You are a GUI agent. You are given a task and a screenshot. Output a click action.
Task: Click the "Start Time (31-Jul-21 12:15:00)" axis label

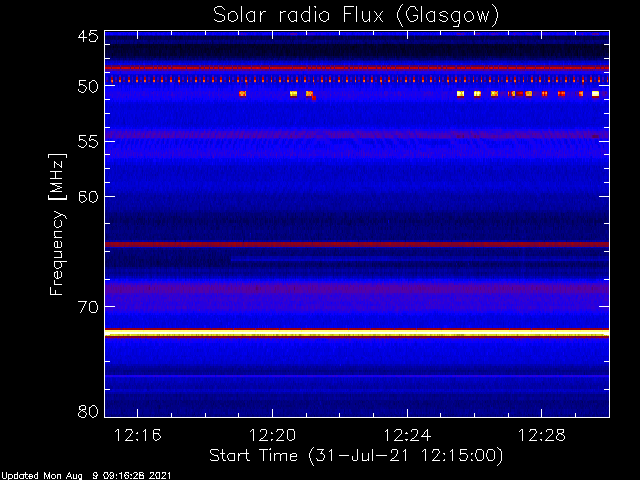coord(355,456)
